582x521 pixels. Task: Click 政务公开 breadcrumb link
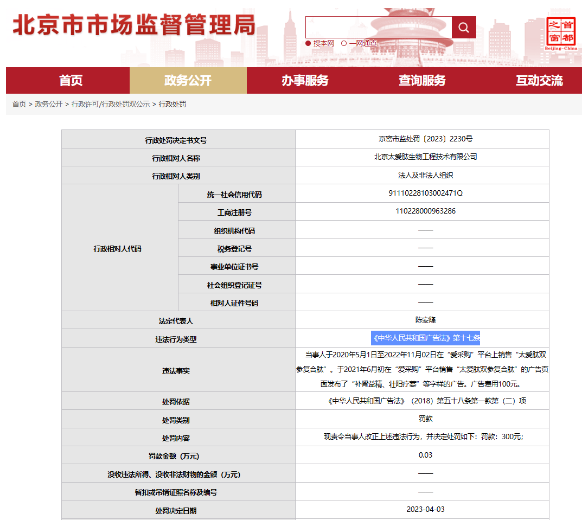(x=48, y=104)
